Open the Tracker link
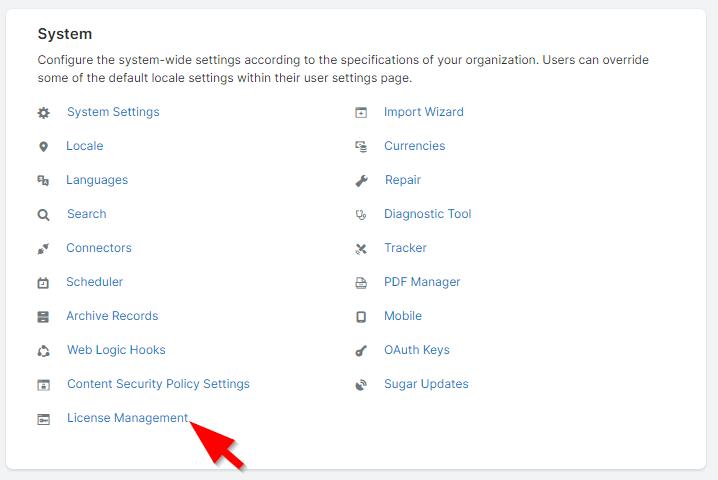This screenshot has width=718, height=480. pyautogui.click(x=405, y=248)
